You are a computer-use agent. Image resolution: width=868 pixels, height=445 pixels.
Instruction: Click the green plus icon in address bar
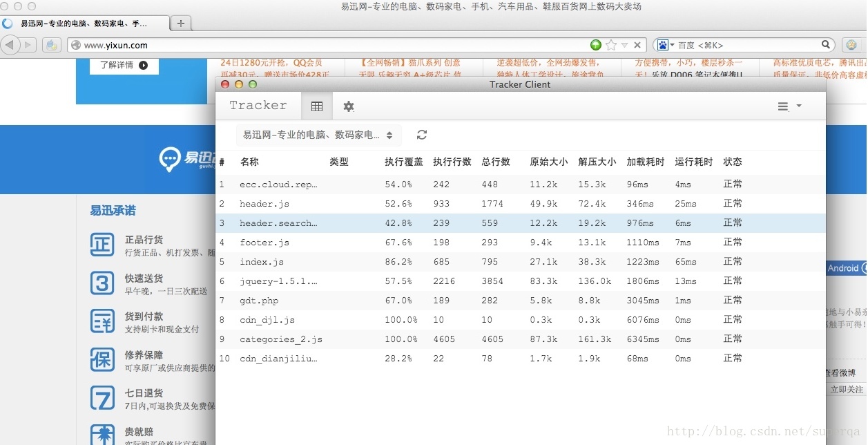click(x=596, y=45)
